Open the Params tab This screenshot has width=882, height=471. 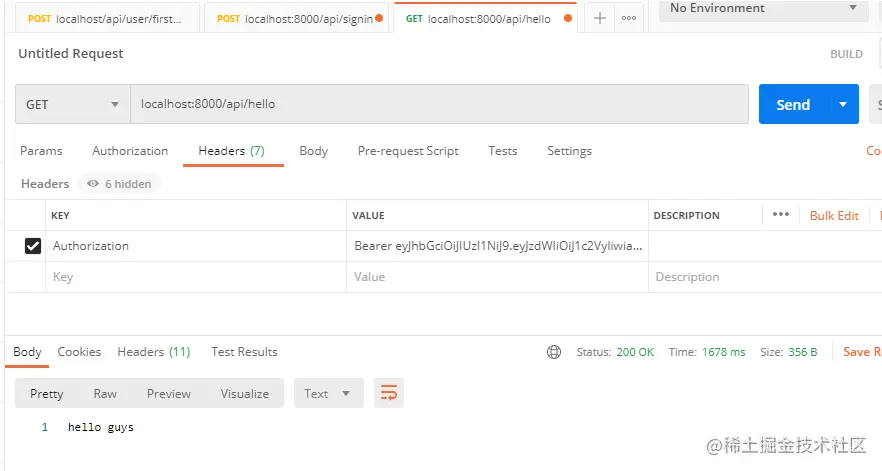(41, 151)
